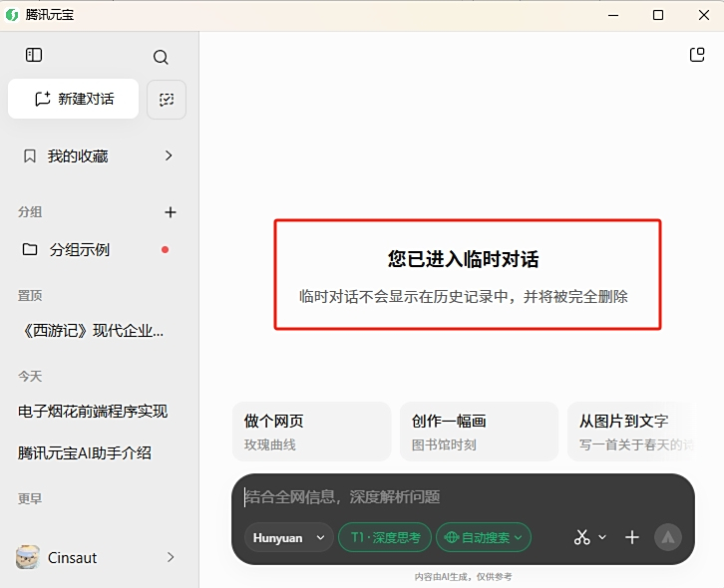Open the 腾讯元宝AI助手介绍 conversation
724x588 pixels.
click(x=85, y=452)
